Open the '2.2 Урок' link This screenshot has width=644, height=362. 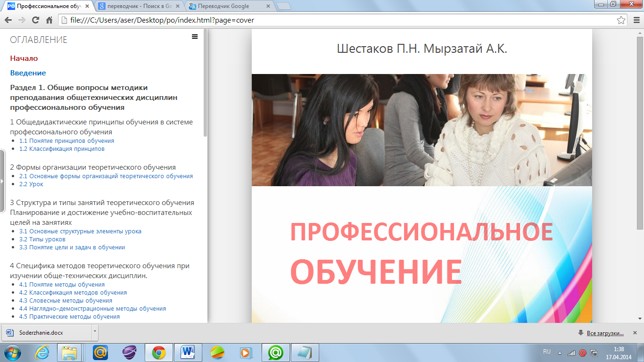coord(31,184)
